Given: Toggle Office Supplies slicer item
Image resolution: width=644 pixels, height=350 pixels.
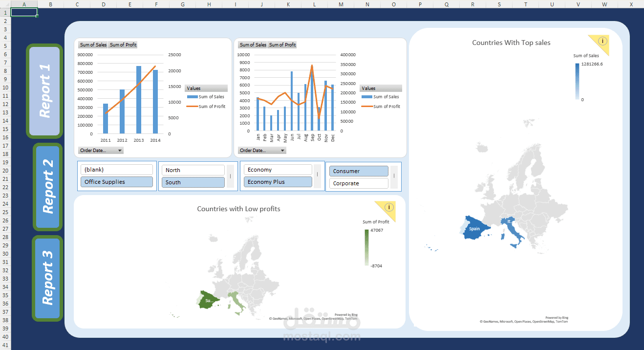Looking at the screenshot, I should point(117,182).
